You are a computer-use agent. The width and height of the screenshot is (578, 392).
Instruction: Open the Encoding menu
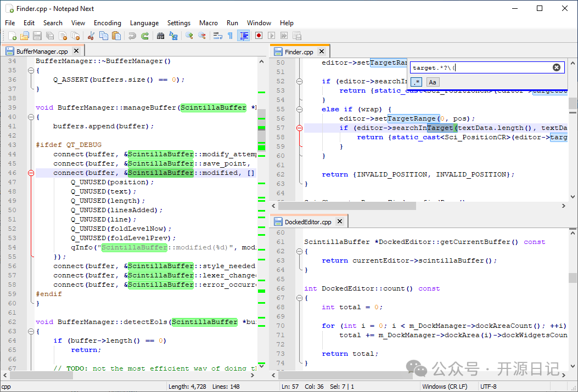[107, 23]
